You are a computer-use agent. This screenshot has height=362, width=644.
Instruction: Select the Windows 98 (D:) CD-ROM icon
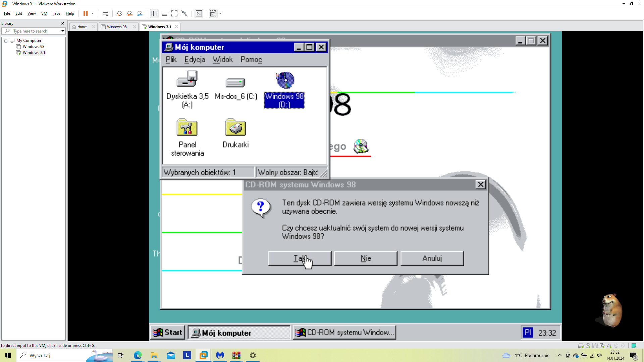click(284, 80)
